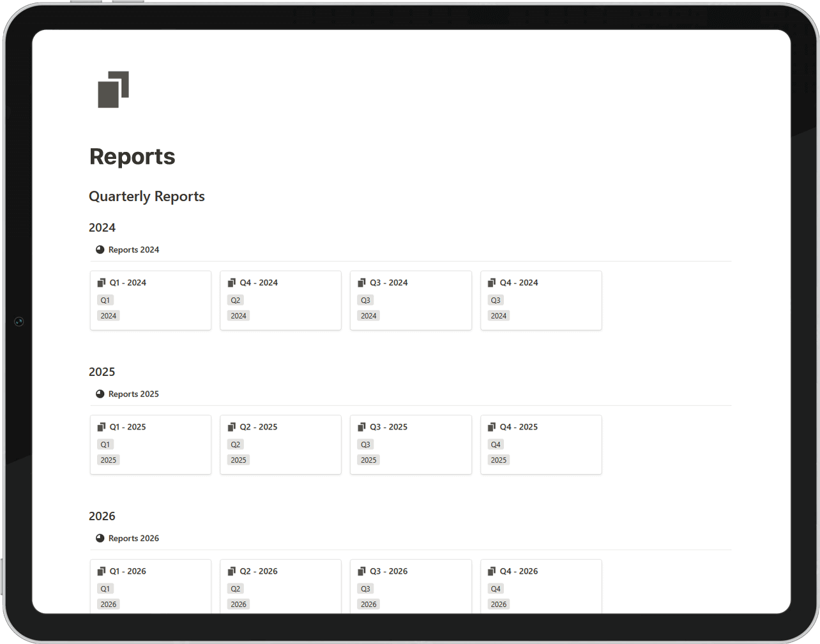
Task: Click the 2025 tag in Q3 - 2025 card
Action: 369,460
